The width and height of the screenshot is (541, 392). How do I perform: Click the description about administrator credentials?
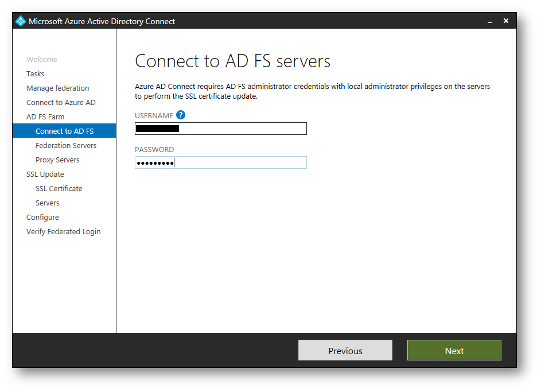tap(312, 91)
